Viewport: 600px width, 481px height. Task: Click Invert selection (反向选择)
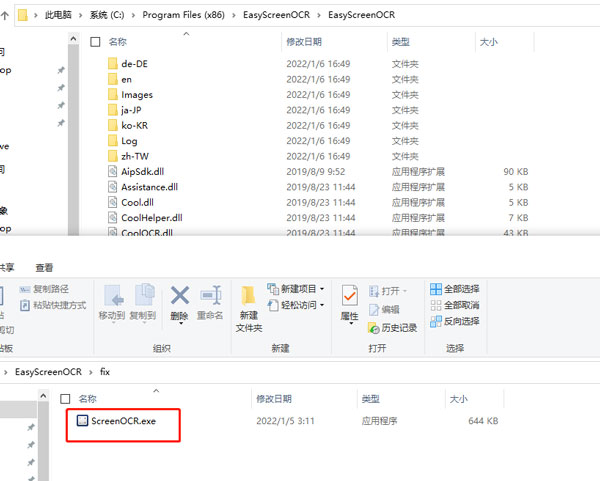(455, 321)
